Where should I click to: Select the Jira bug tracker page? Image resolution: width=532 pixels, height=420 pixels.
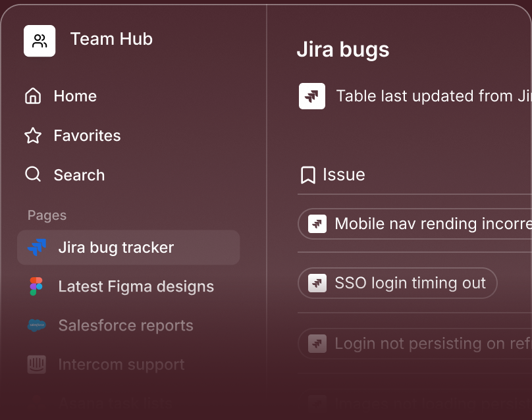point(116,248)
